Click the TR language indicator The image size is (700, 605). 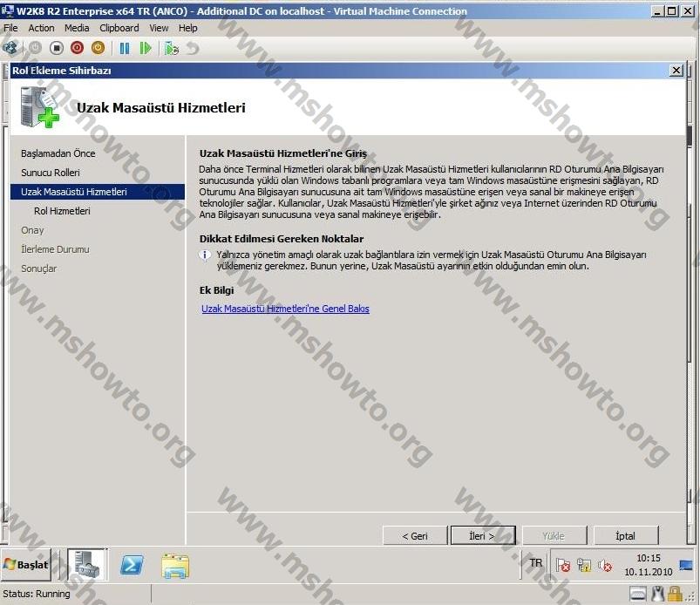coord(536,563)
